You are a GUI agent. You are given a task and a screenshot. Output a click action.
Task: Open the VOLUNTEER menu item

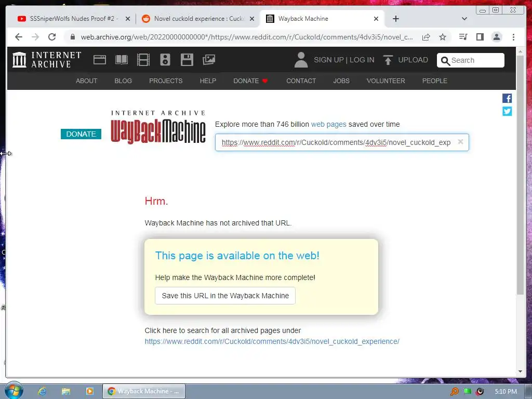[x=386, y=81]
